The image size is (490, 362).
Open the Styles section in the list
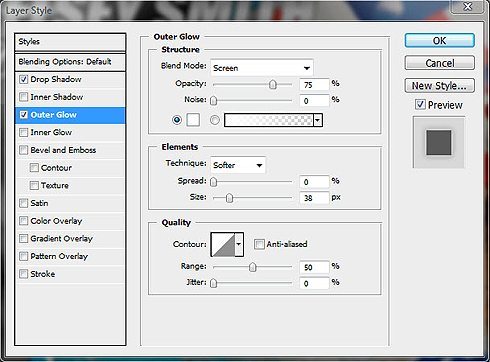pos(70,42)
